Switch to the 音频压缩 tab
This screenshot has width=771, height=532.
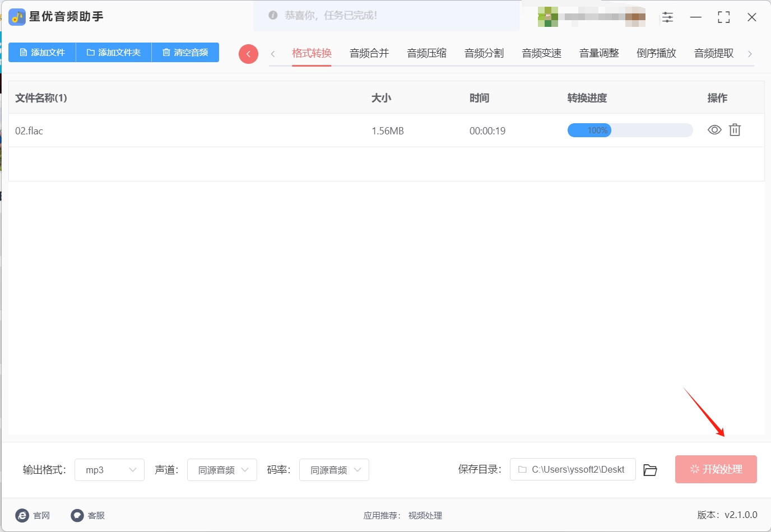point(426,53)
